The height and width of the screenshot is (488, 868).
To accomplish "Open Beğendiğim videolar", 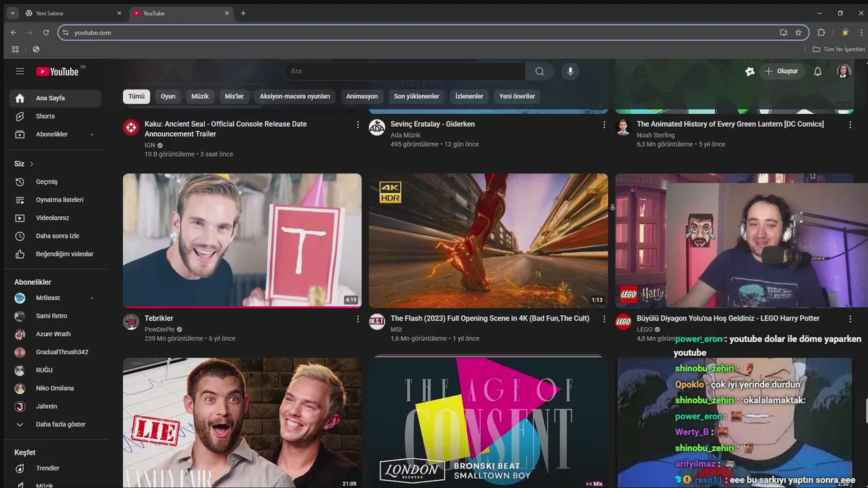I will pyautogui.click(x=56, y=254).
